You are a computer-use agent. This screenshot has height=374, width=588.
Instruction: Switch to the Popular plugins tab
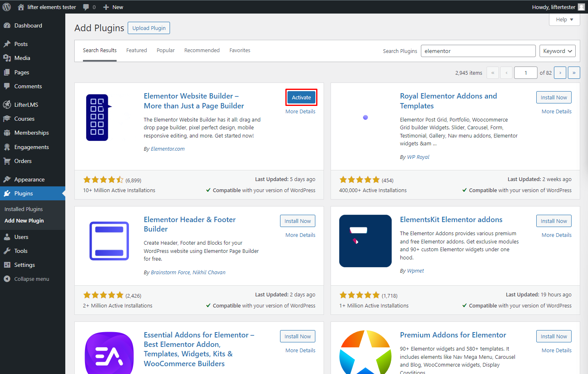(x=165, y=50)
